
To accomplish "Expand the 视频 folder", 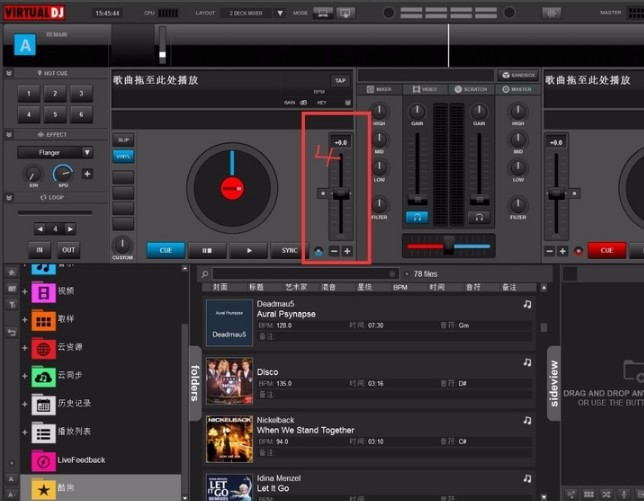I will pos(25,292).
